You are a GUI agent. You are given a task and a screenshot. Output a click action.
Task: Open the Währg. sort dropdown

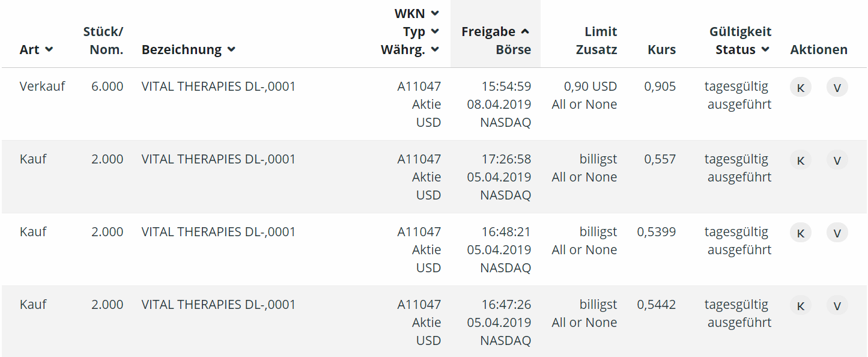point(434,49)
